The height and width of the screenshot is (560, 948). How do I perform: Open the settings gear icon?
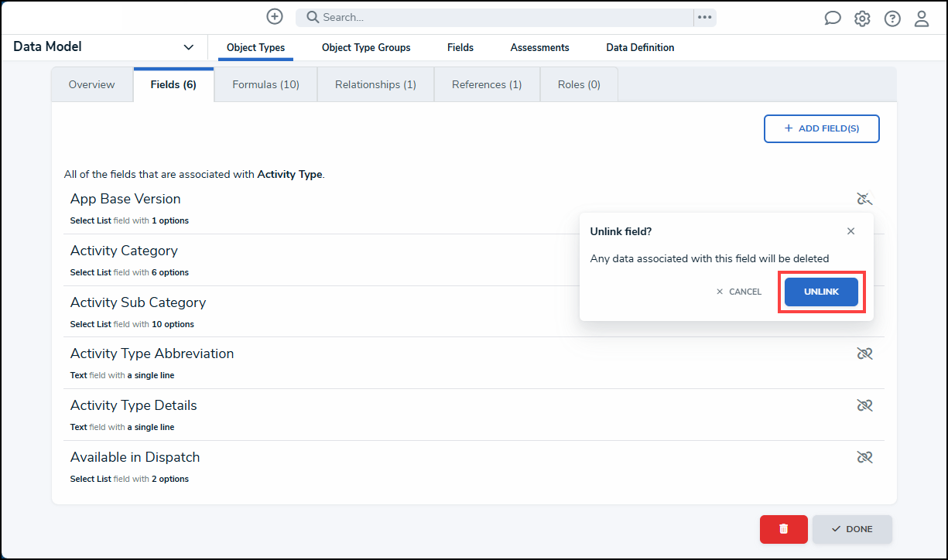click(862, 19)
